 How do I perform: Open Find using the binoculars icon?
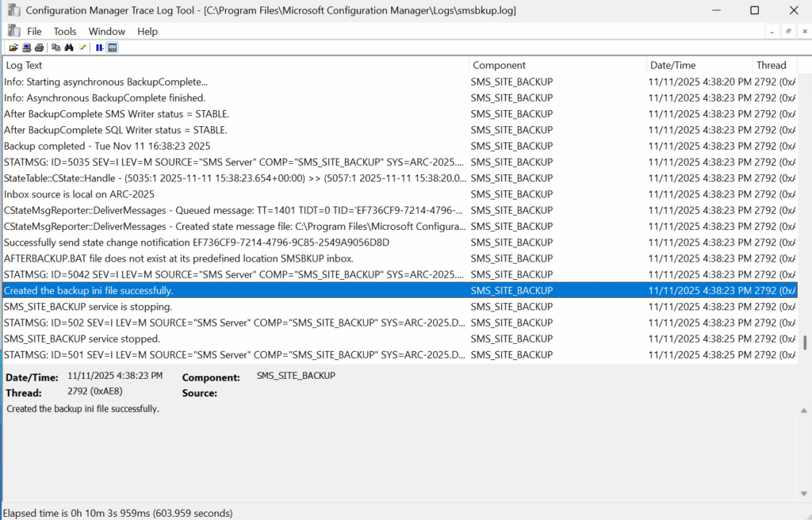[69, 48]
